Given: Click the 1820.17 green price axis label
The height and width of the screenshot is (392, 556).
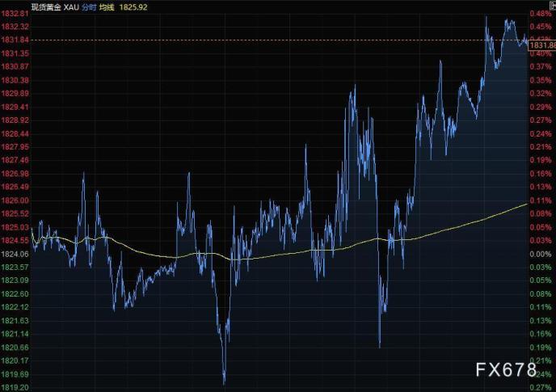Looking at the screenshot, I should [x=14, y=360].
